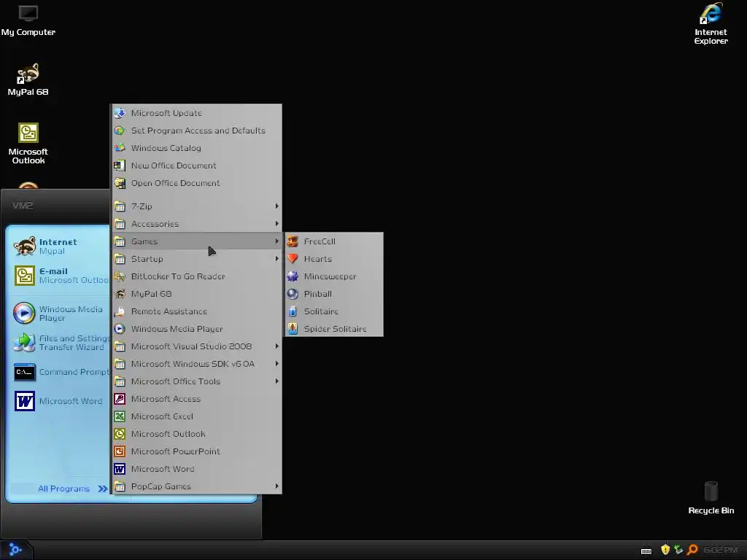The image size is (747, 560).
Task: Open Command Prompt from Start menu
Action: point(61,372)
